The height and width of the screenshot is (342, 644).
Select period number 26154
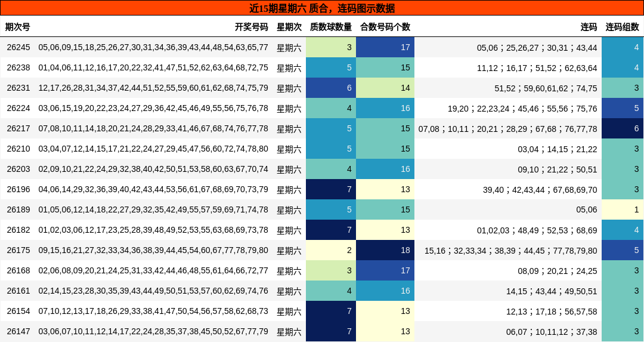click(18, 311)
